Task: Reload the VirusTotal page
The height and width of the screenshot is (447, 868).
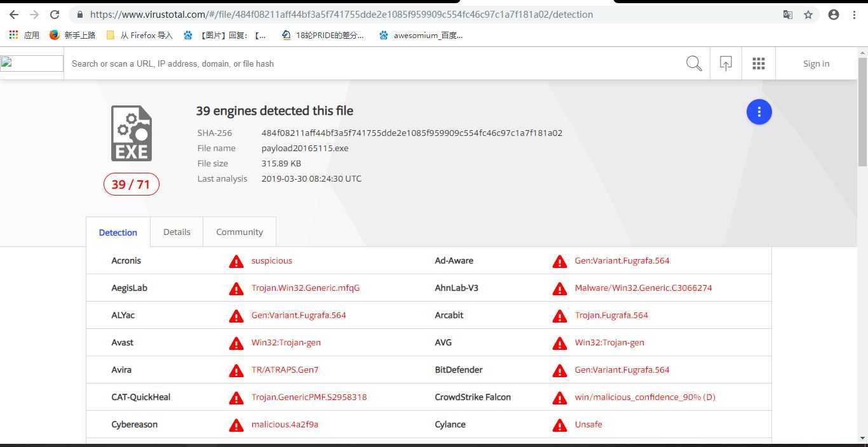Action: point(55,14)
